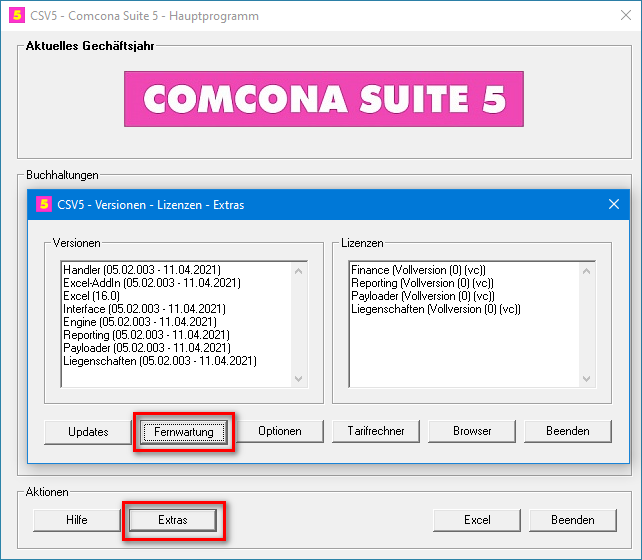Screen dimensions: 642x560
Task: Close the Hauptprogramm main window
Action: coord(626,16)
